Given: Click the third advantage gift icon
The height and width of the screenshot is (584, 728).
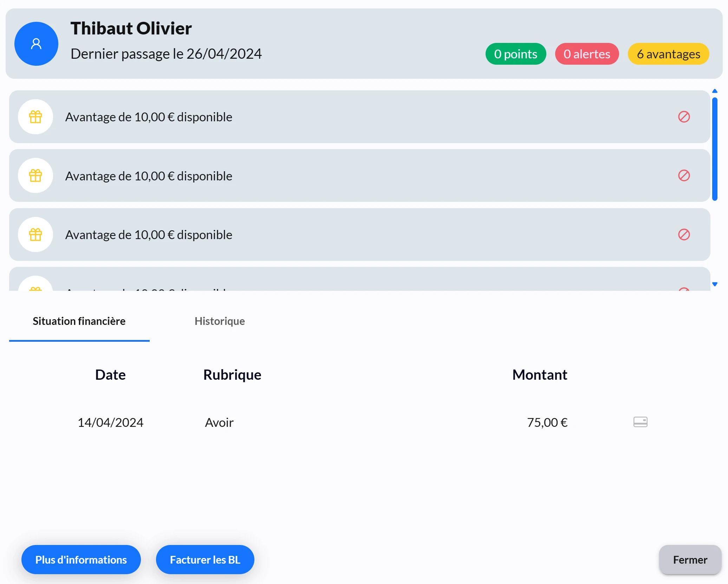Looking at the screenshot, I should 35,235.
